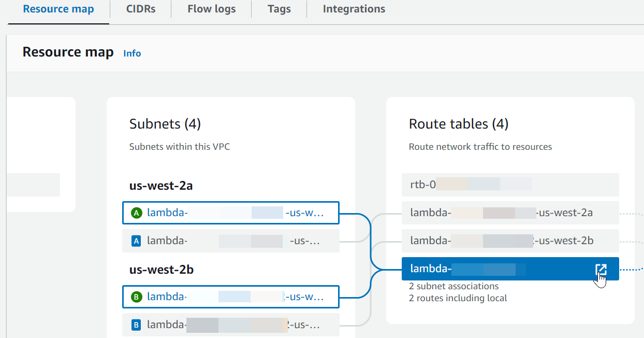Click the gray item in the left card

[33, 185]
